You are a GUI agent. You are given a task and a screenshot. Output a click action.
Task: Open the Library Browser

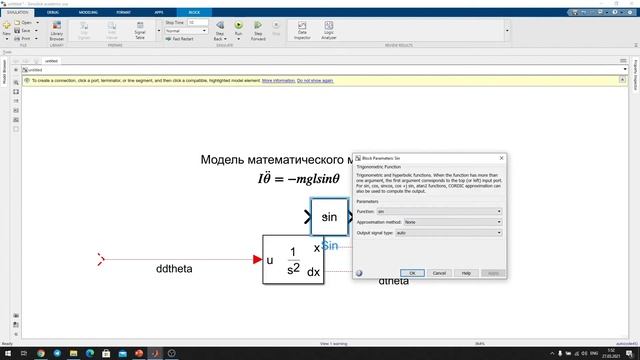[x=57, y=31]
